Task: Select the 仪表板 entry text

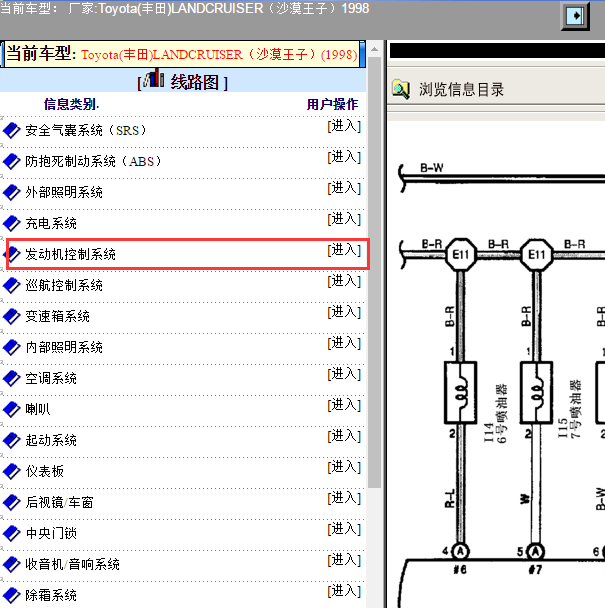Action: [x=44, y=472]
